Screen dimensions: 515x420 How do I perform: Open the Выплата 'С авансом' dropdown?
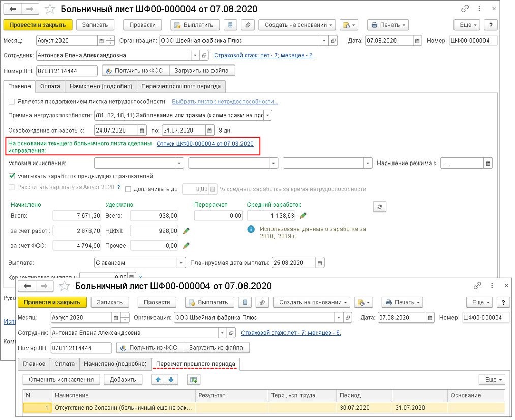(x=181, y=263)
